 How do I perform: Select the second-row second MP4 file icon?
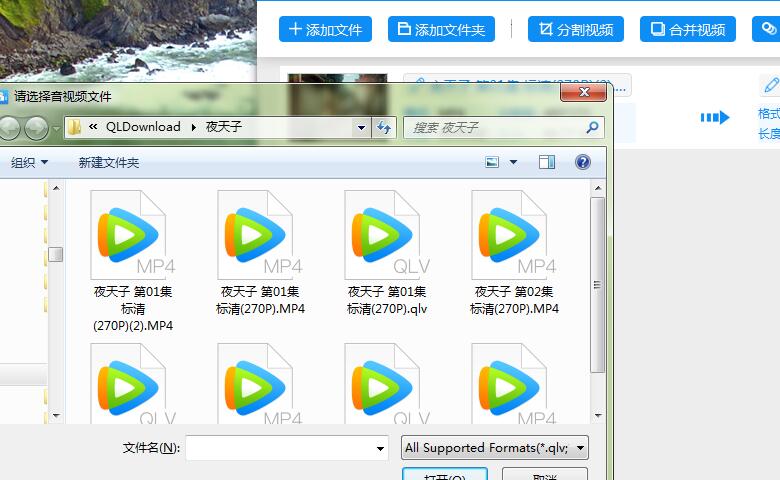point(260,383)
